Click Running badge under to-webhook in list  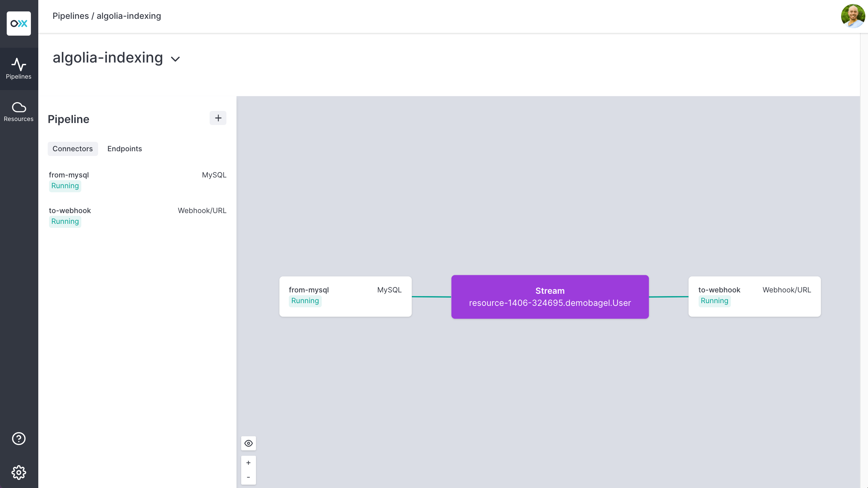click(65, 221)
